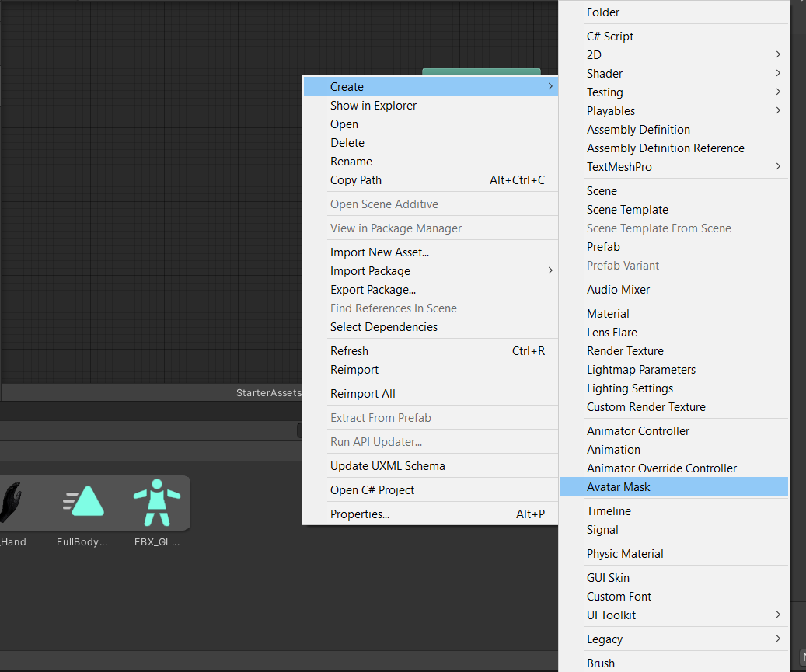806x672 pixels.
Task: Create an Animator Controller
Action: coord(674,430)
